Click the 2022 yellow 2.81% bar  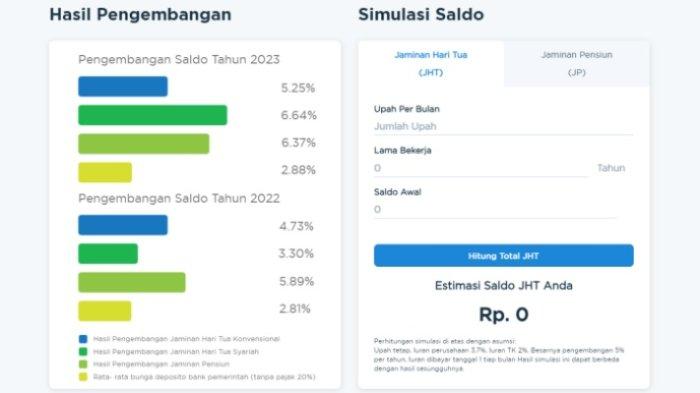pyautogui.click(x=105, y=311)
